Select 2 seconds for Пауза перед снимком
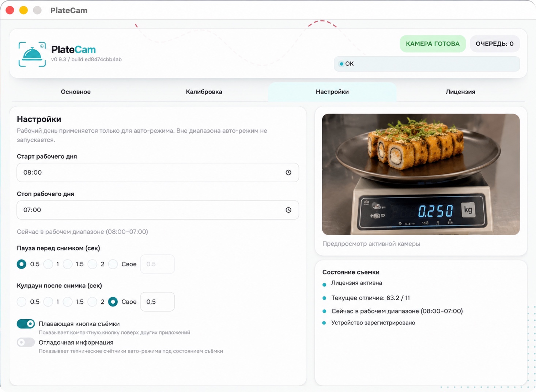 (93, 264)
